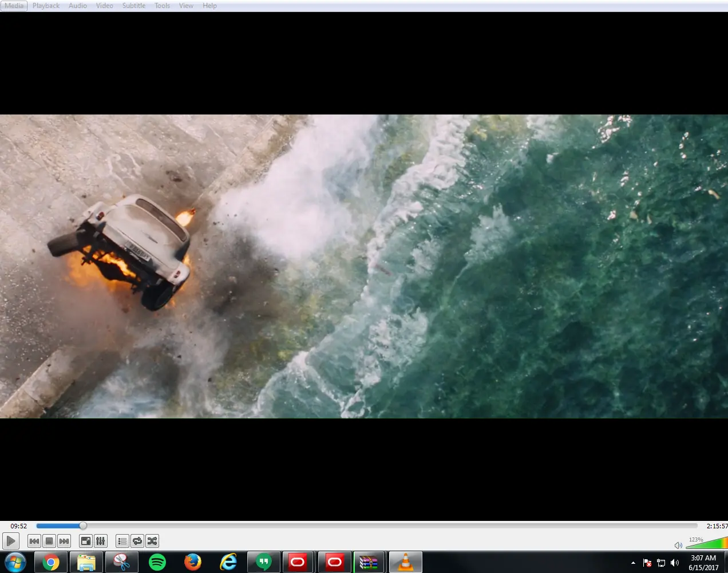Click the Play button
Viewport: 728px width, 573px height.
tap(11, 541)
